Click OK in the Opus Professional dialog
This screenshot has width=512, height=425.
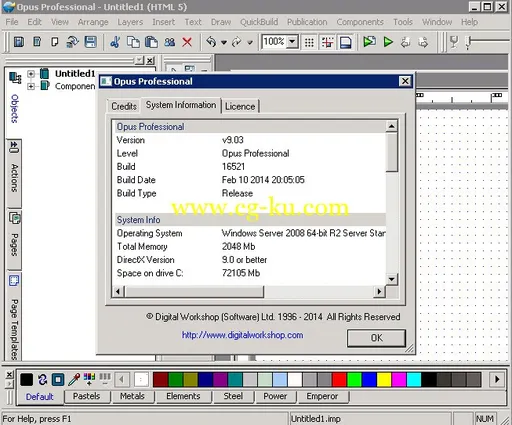click(376, 338)
